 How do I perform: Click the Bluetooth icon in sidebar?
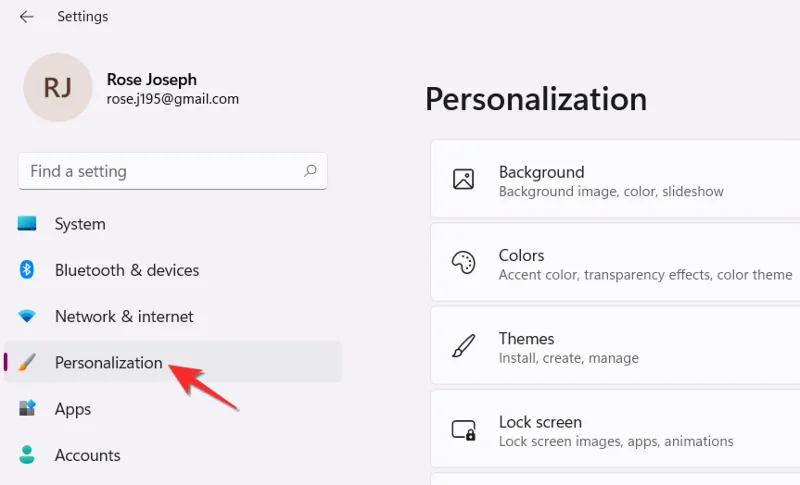pos(27,270)
